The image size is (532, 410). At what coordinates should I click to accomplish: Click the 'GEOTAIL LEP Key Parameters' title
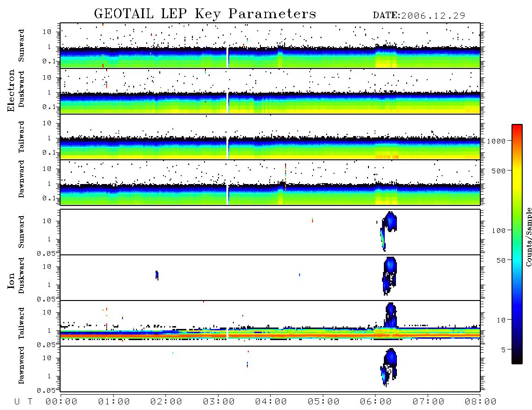coord(205,14)
